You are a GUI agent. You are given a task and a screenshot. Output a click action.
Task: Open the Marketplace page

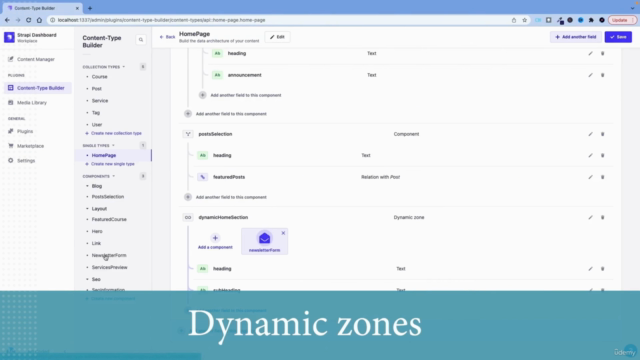[30, 146]
